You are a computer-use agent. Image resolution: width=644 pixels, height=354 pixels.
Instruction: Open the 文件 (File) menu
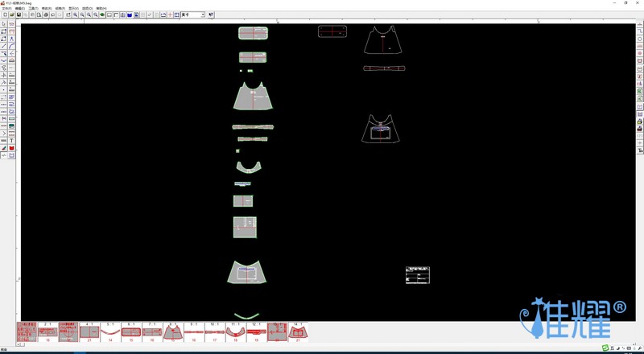point(6,8)
